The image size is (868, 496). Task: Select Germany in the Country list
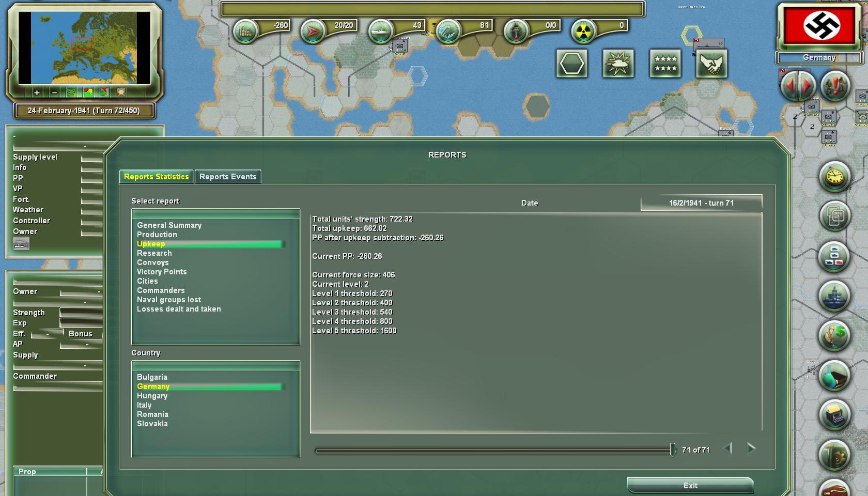153,386
